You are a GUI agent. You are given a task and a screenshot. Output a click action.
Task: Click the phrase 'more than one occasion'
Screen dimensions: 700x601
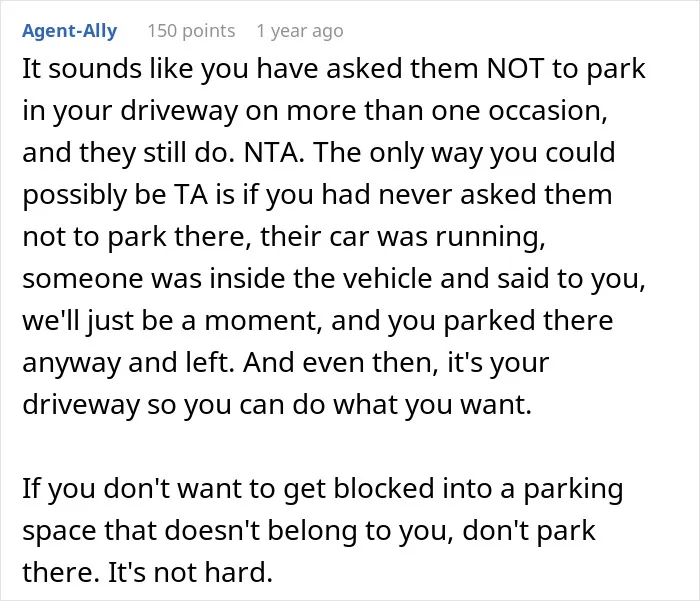(447, 111)
